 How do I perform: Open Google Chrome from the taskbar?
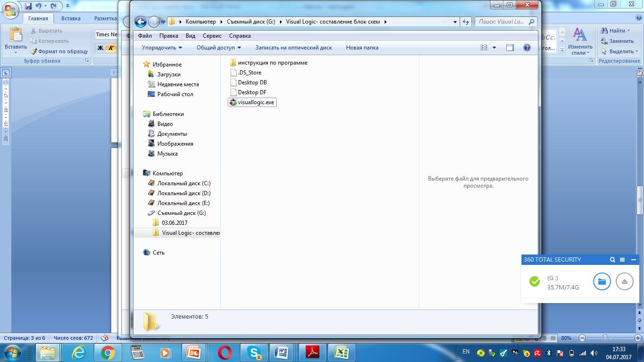click(108, 352)
